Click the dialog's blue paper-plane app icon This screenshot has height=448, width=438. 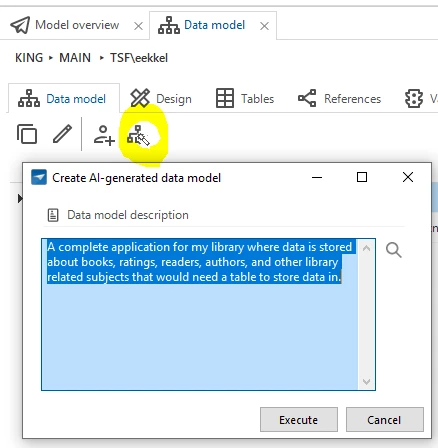click(x=39, y=177)
